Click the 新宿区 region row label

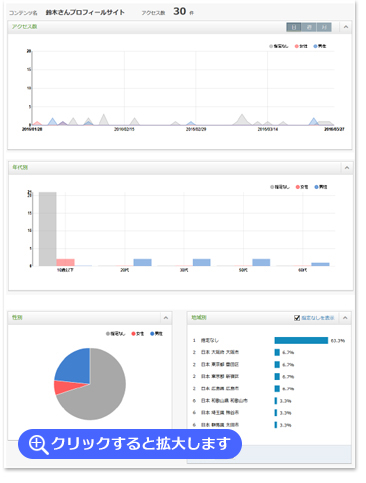(220, 377)
